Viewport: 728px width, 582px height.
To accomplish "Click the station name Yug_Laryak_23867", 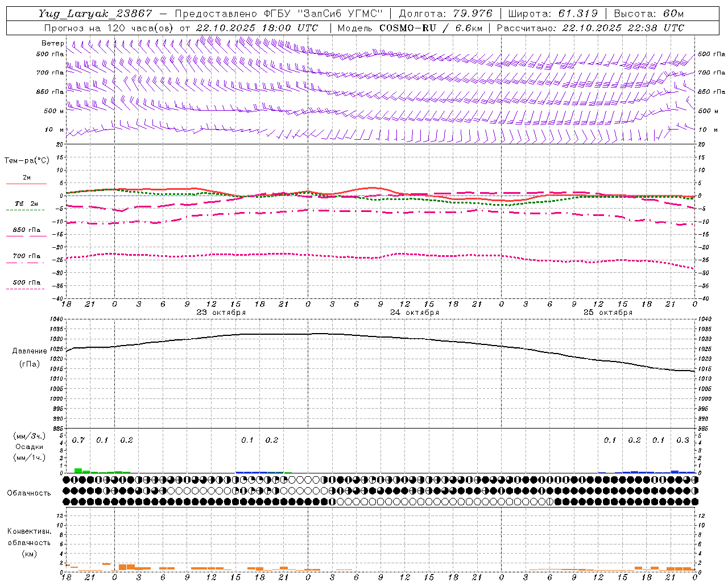I will [x=96, y=14].
